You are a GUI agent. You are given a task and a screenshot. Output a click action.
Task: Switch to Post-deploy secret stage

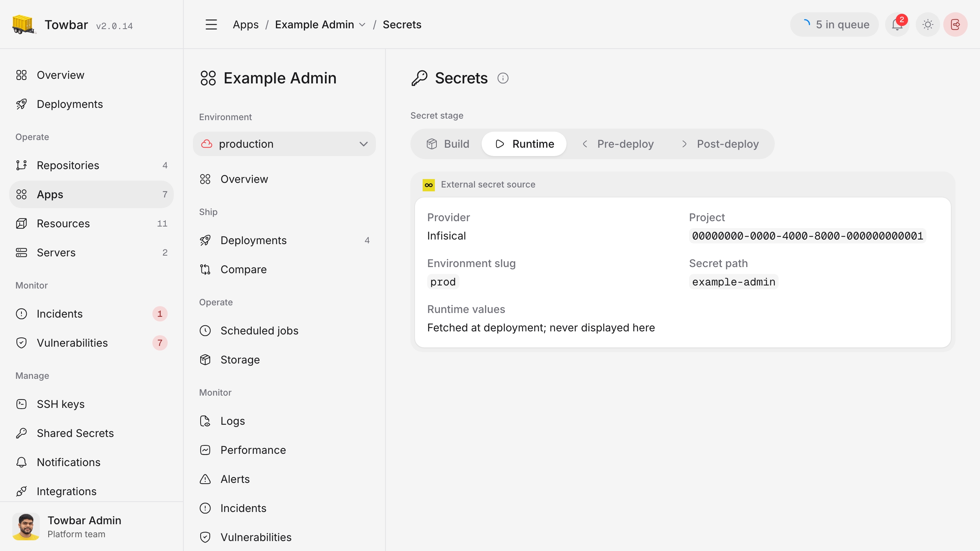point(720,144)
